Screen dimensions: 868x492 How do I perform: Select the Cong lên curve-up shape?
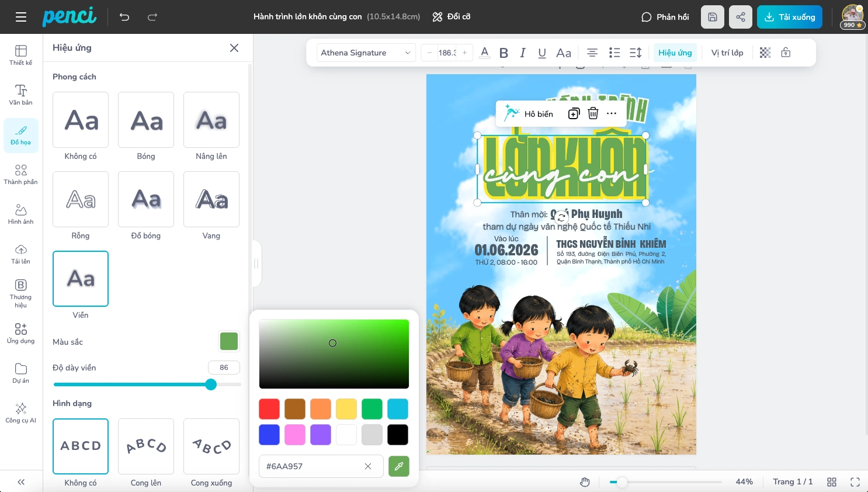[x=146, y=446]
